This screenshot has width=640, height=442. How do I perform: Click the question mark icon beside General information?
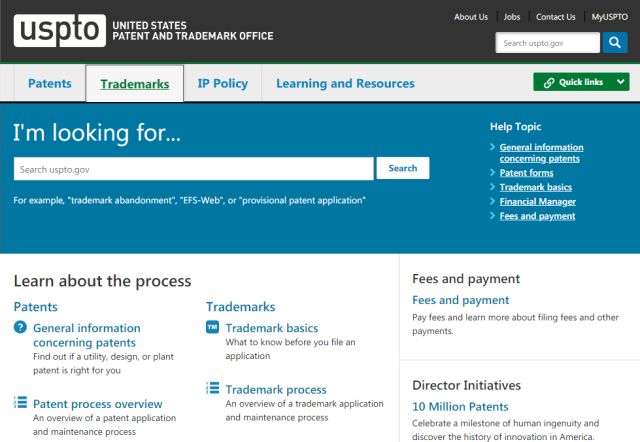coord(20,327)
